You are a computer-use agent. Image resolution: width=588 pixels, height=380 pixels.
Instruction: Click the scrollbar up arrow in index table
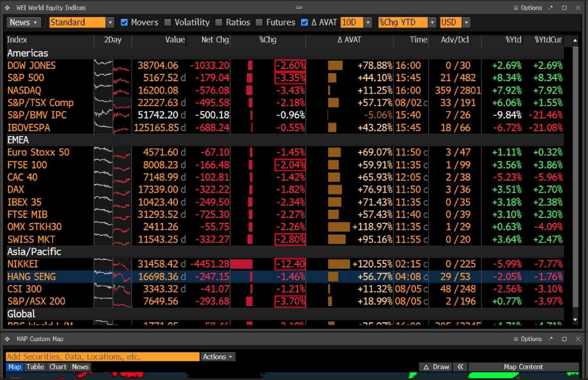(x=575, y=40)
